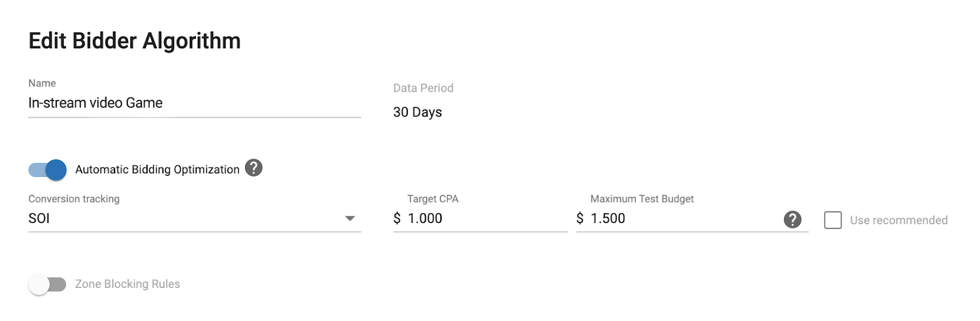Click the Conversion tracking field label
Screen dimensions: 980x321
point(74,199)
